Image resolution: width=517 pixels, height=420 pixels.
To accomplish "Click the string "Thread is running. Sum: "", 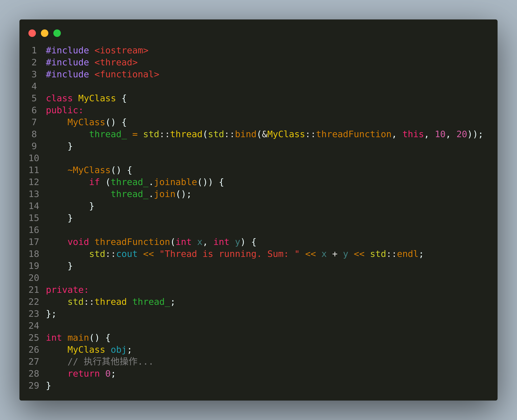I will click(229, 254).
